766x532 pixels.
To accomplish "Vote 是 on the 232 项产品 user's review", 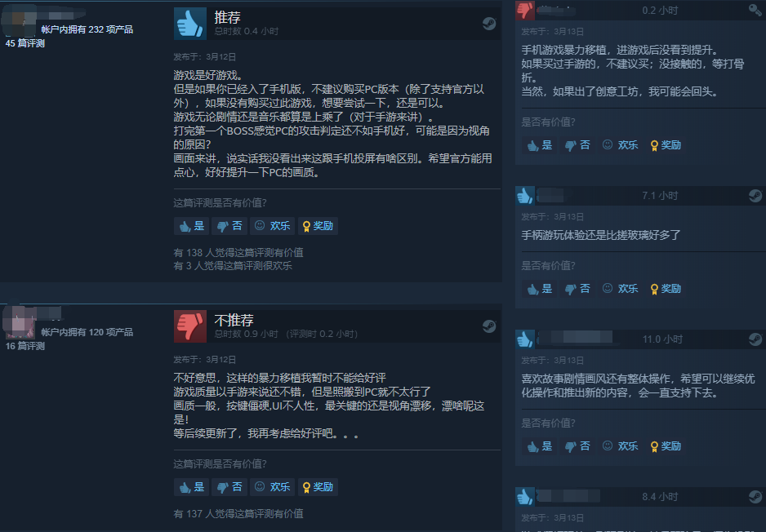I will click(191, 226).
